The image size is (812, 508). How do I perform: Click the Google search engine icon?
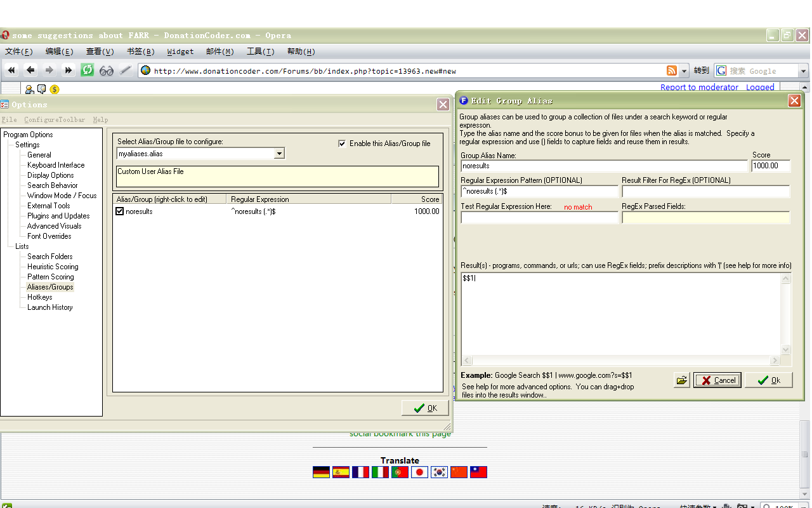point(721,70)
